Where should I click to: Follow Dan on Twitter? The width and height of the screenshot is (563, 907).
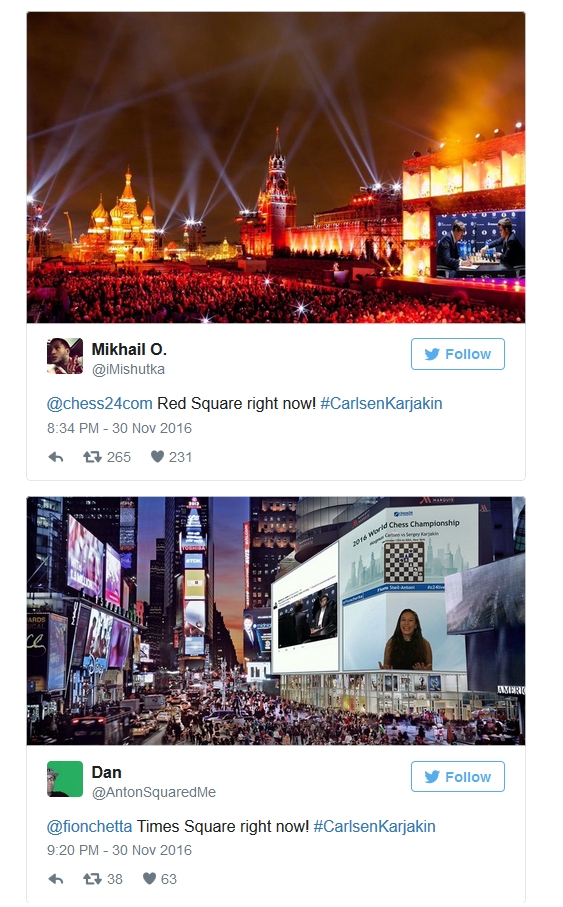click(458, 777)
